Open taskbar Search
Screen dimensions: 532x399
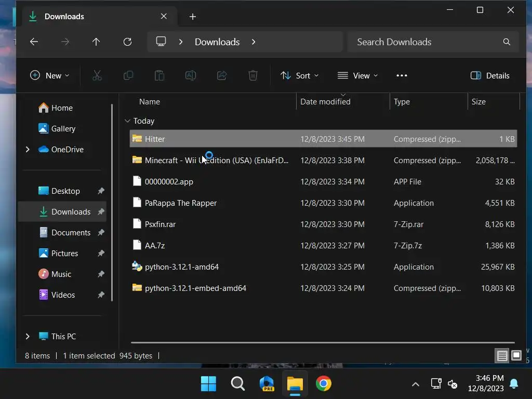[237, 384]
